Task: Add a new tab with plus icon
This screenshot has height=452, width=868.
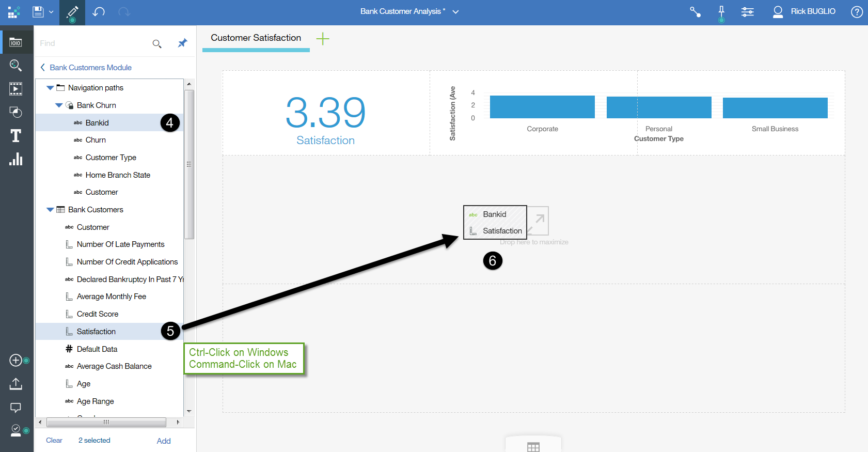Action: click(323, 39)
